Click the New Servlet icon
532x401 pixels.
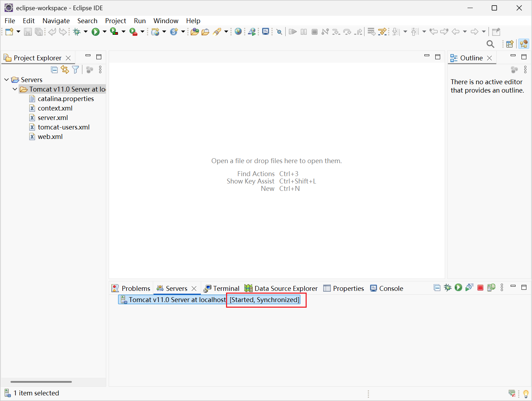coord(174,32)
